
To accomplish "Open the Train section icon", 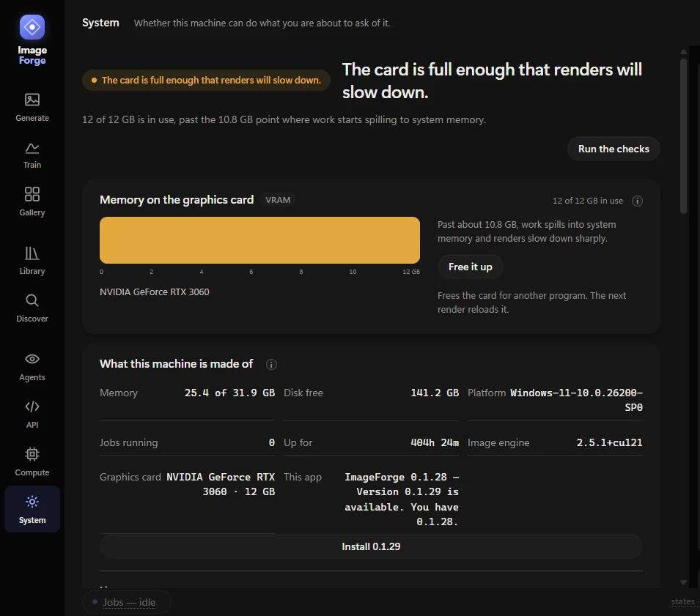I will (x=32, y=148).
